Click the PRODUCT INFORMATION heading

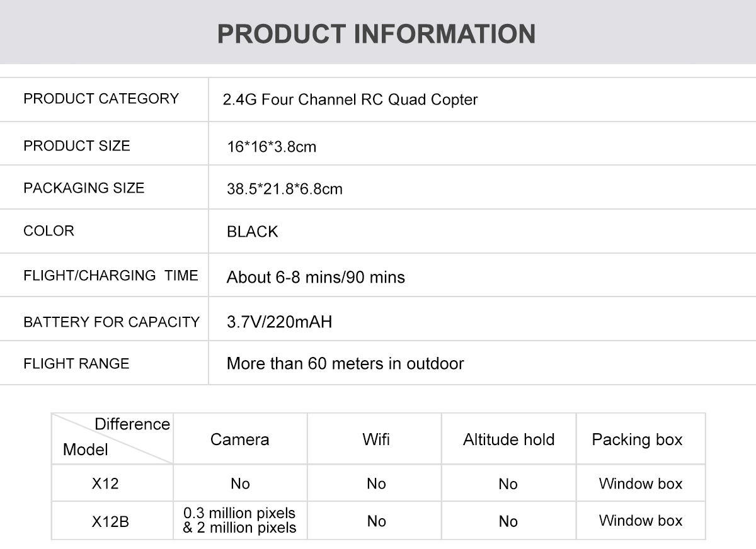point(376,34)
